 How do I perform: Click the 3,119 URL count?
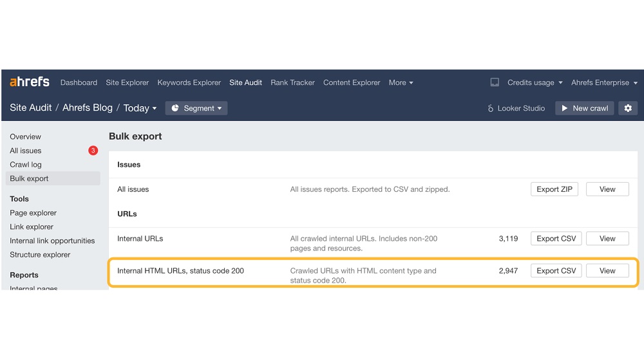click(x=508, y=239)
